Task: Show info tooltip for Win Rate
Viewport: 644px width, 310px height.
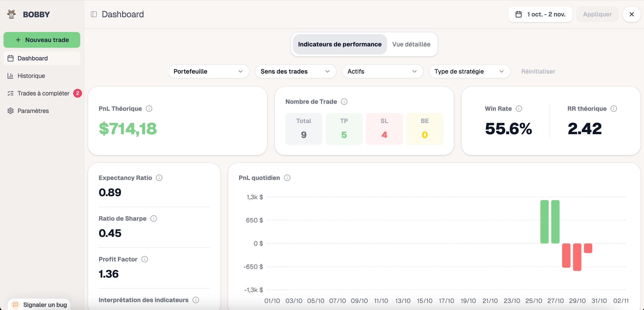Action: pyautogui.click(x=519, y=109)
